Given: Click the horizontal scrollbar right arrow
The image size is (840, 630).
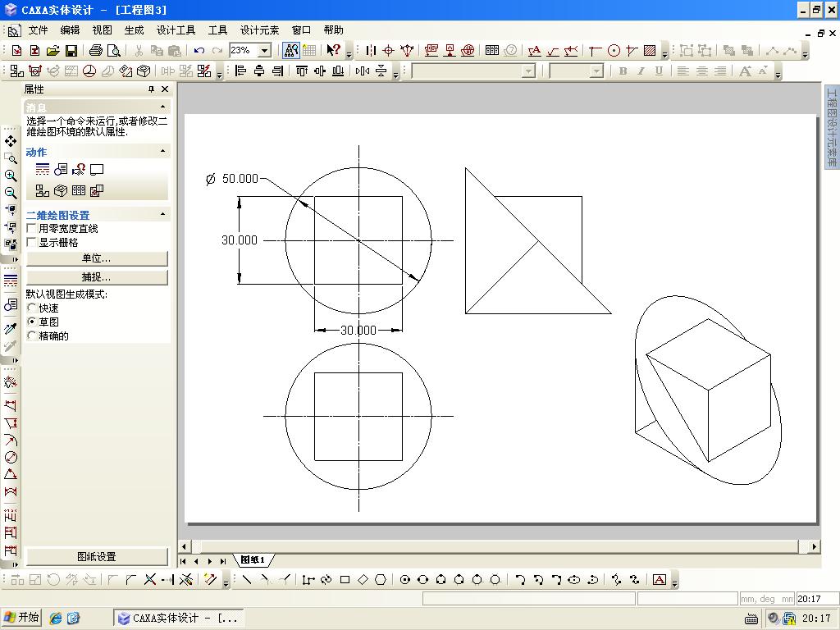Looking at the screenshot, I should [815, 547].
